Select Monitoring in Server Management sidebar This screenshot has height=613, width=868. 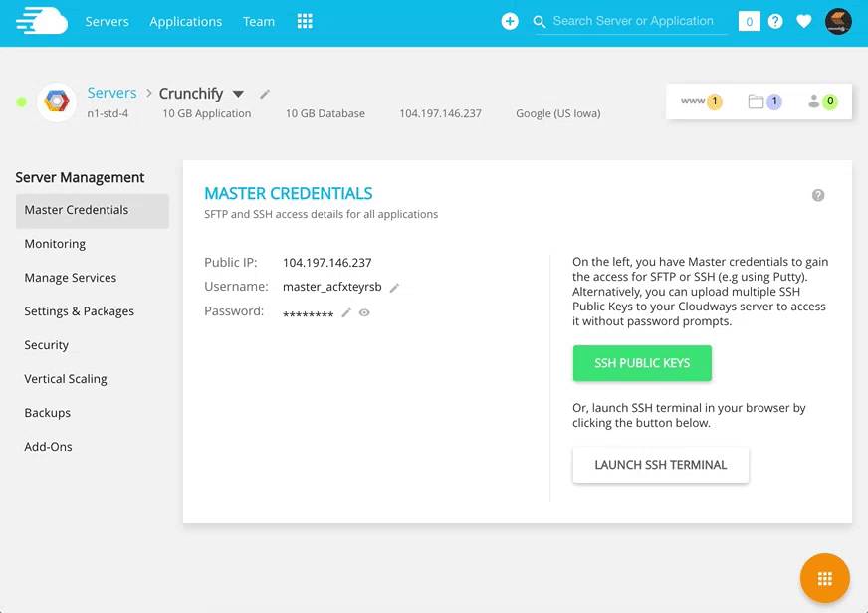[55, 244]
